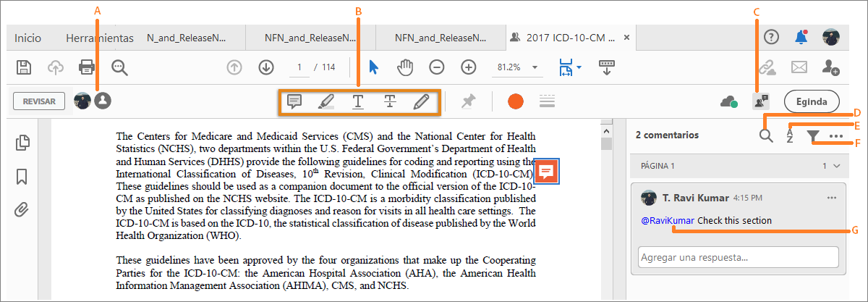
Task: Close the 2017 ICD-10-CM tab
Action: coord(627,38)
